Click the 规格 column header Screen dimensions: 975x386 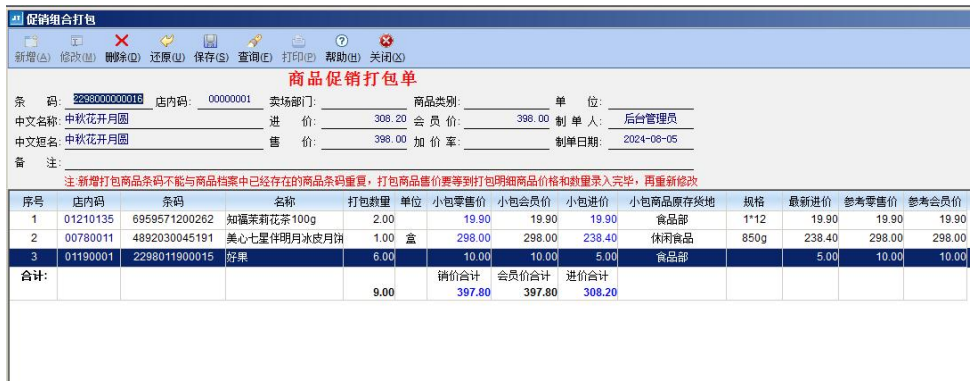pyautogui.click(x=754, y=201)
